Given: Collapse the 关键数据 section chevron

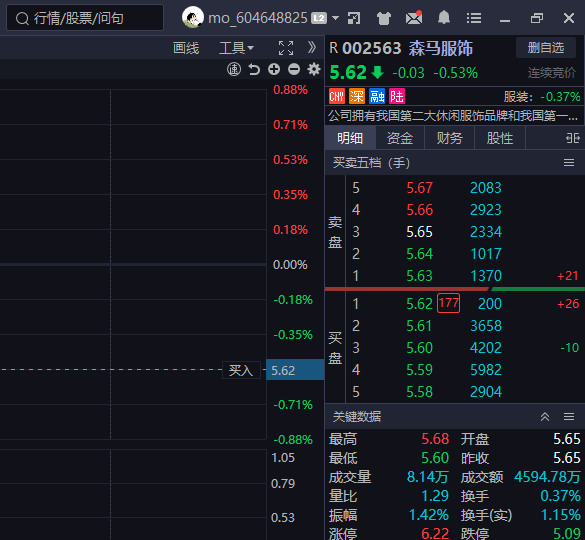Looking at the screenshot, I should click(545, 416).
